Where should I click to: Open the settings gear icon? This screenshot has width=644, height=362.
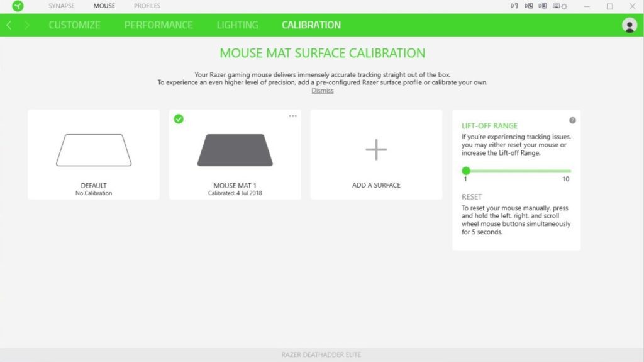pyautogui.click(x=564, y=6)
